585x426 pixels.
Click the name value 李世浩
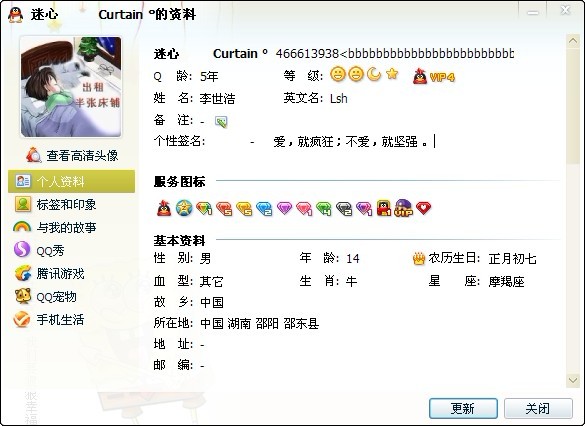pos(218,98)
